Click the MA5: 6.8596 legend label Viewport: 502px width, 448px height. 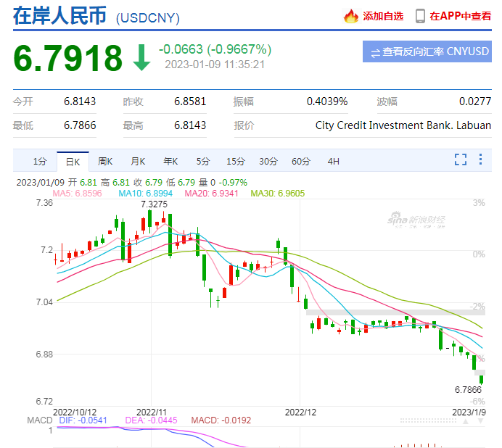77,194
